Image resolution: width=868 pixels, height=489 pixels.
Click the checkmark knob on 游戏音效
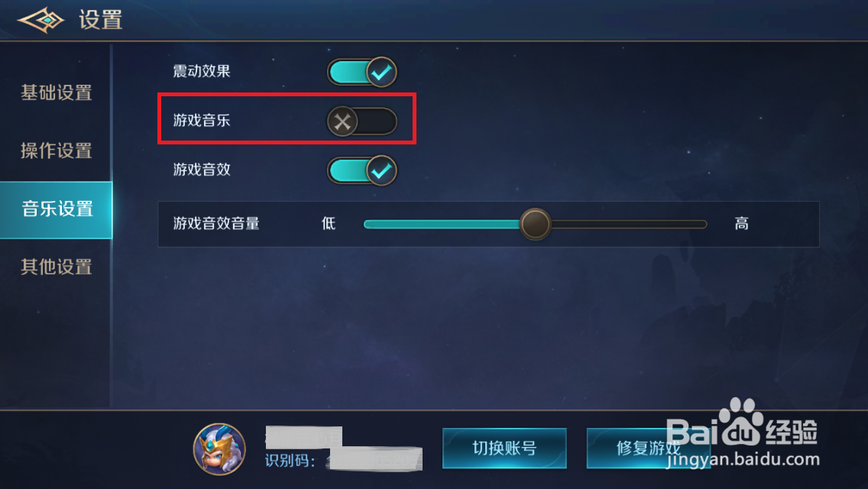(381, 170)
